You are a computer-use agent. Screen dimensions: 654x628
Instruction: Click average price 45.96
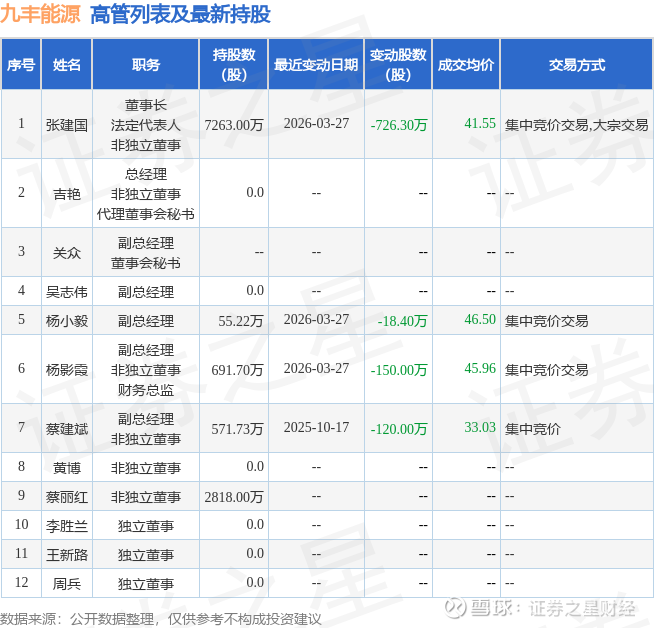[480, 368]
